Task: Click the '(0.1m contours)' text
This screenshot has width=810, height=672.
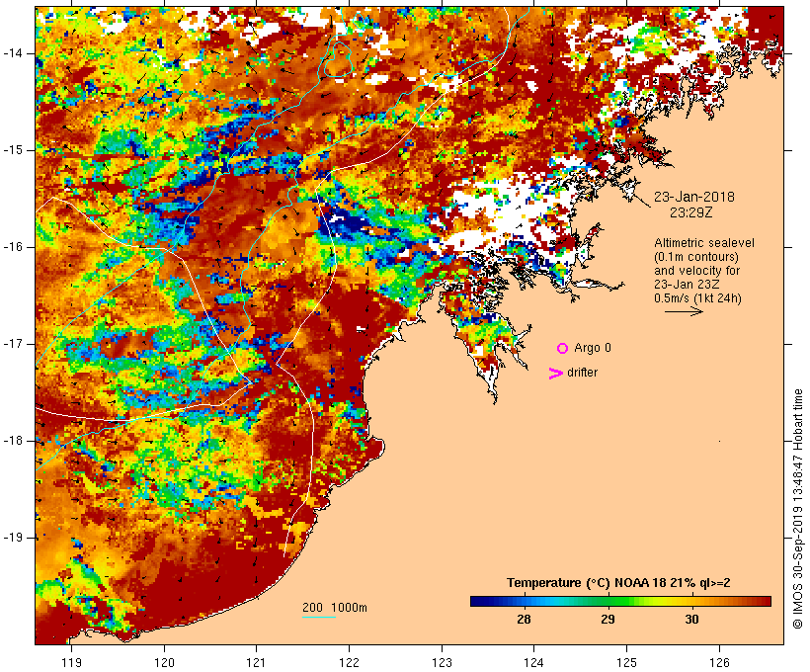Action: tap(695, 257)
